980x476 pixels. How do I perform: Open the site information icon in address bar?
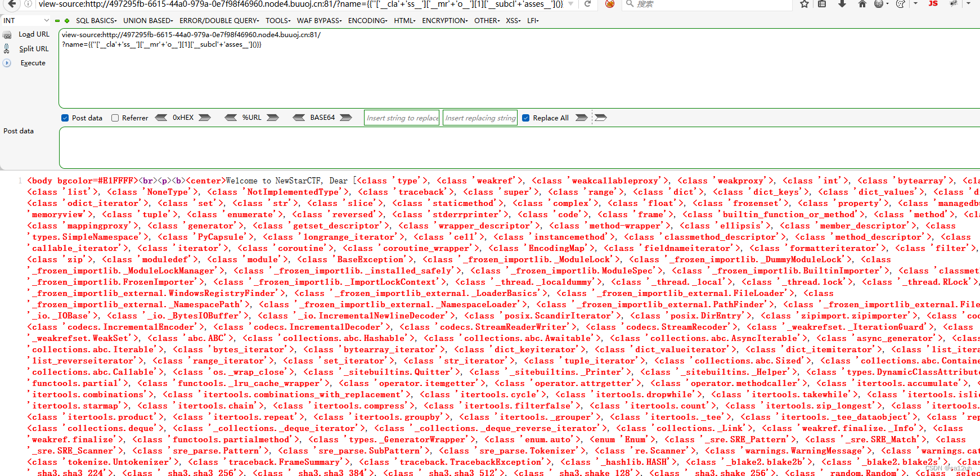[x=28, y=4]
